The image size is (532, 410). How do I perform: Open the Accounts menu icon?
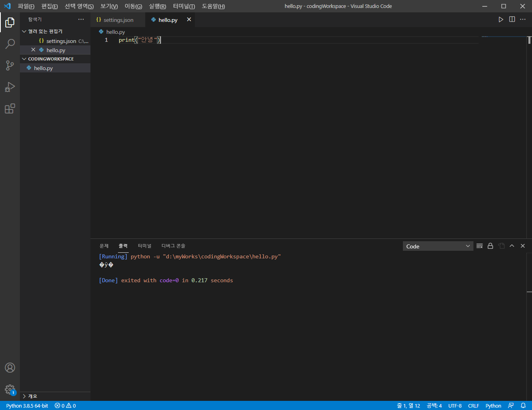[10, 367]
